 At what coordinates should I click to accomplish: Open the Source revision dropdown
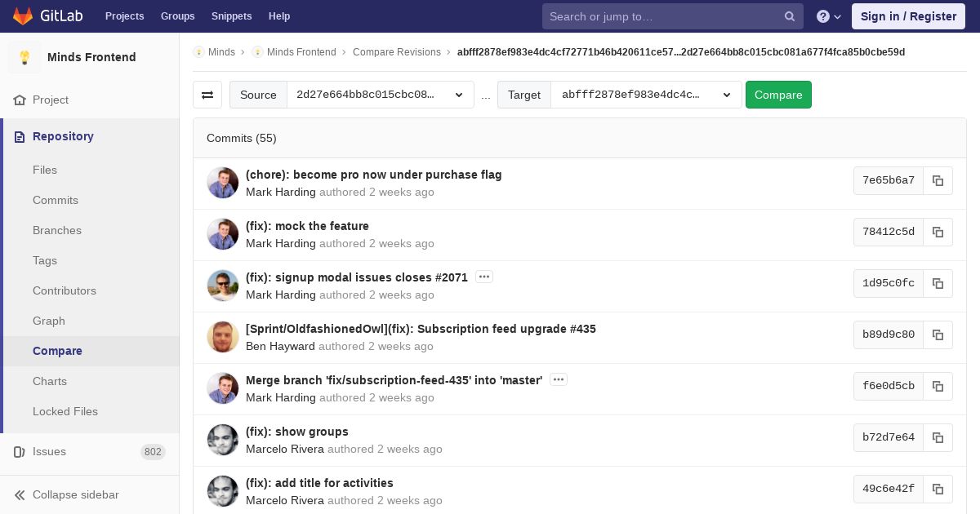(381, 95)
